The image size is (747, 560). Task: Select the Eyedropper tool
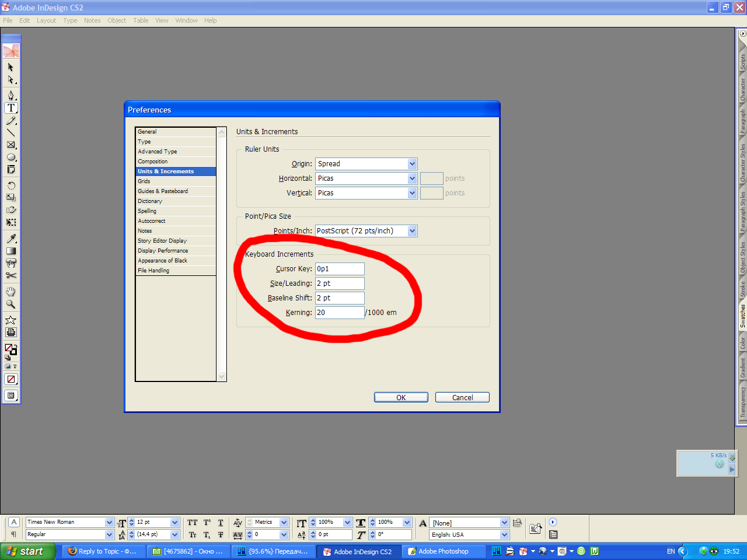click(11, 238)
